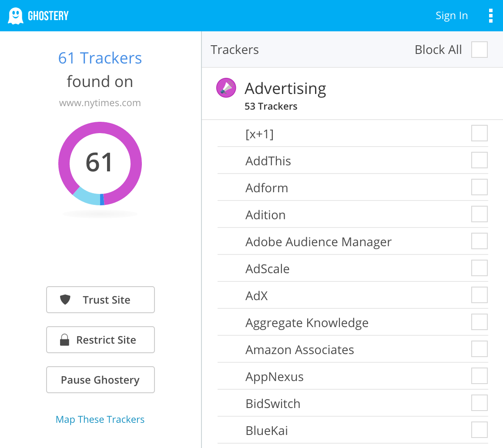Image resolution: width=503 pixels, height=448 pixels.
Task: Select Adobe Audience Manager tracker name
Action: 319,242
